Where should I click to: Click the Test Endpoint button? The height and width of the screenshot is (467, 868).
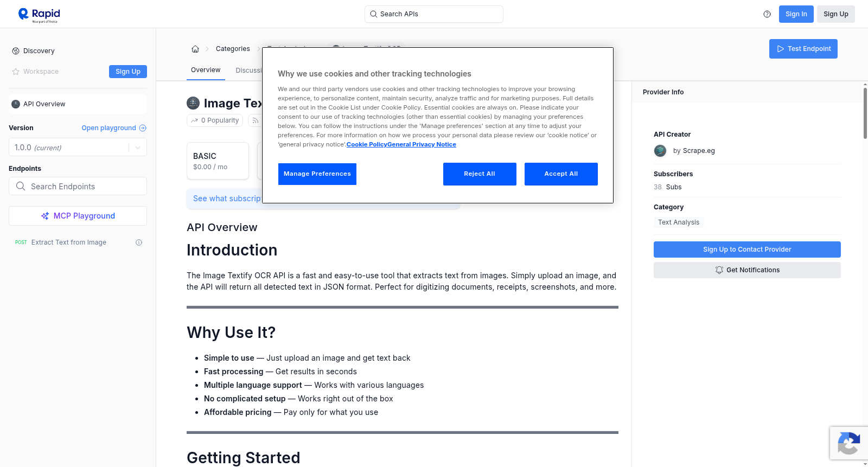point(803,49)
